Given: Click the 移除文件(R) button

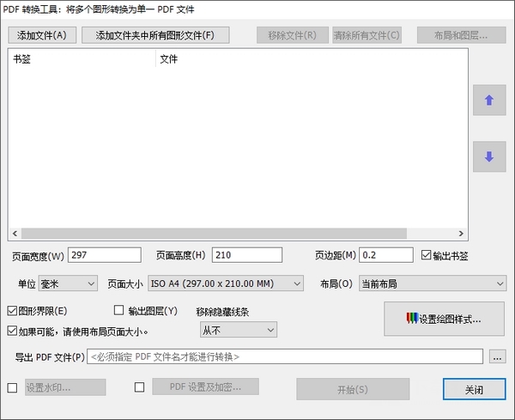Looking at the screenshot, I should (x=293, y=35).
